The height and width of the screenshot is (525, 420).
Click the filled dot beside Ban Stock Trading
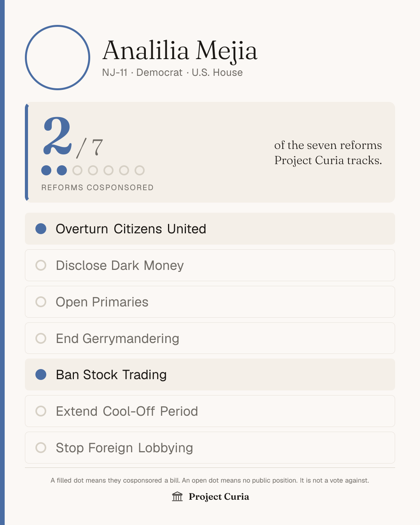41,374
